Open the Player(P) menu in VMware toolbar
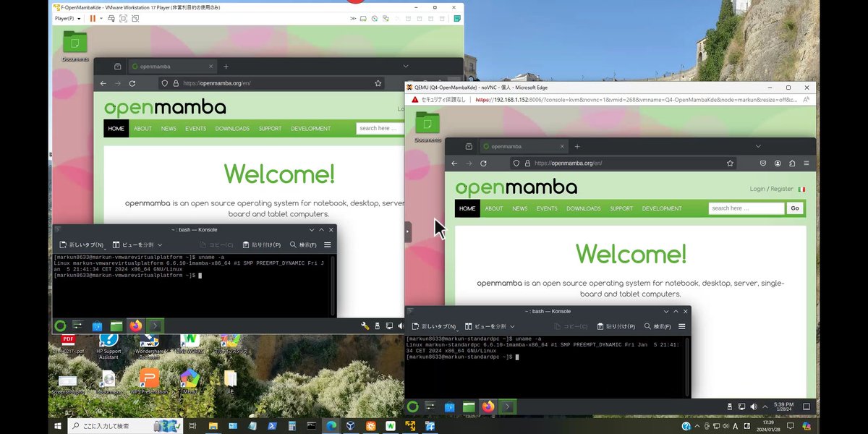868x434 pixels. tap(68, 18)
